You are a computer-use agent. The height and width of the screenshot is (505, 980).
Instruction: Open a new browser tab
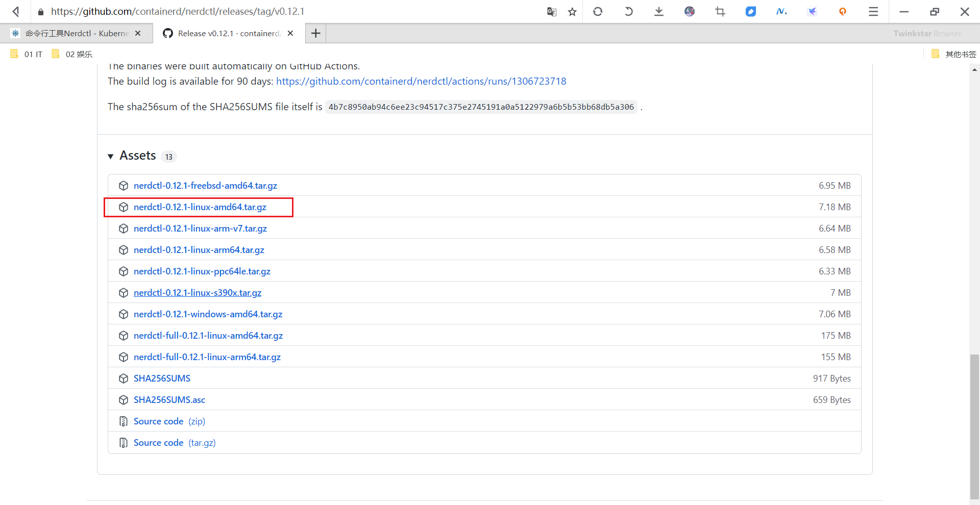(315, 33)
